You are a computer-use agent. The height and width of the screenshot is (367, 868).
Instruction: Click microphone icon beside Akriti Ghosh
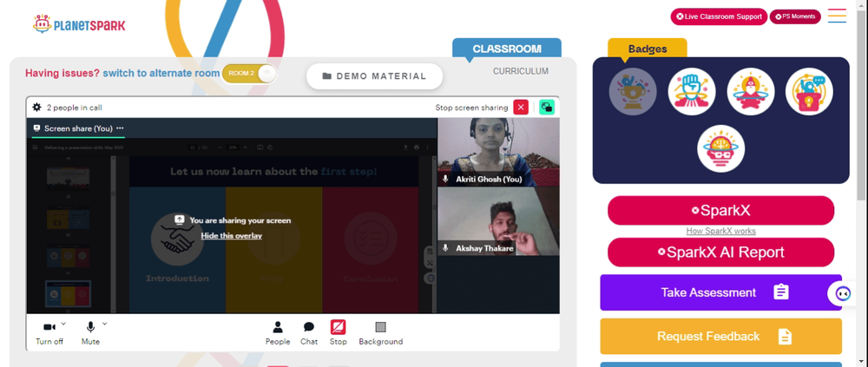pyautogui.click(x=445, y=180)
